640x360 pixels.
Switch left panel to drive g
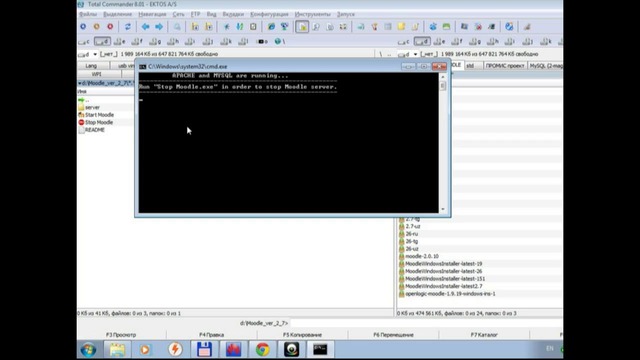tap(155, 42)
